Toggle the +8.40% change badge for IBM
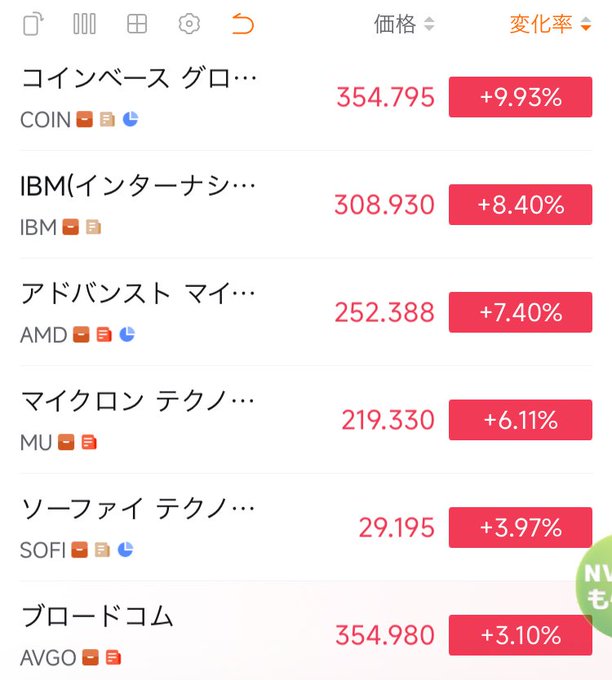This screenshot has width=612, height=680. [x=520, y=205]
